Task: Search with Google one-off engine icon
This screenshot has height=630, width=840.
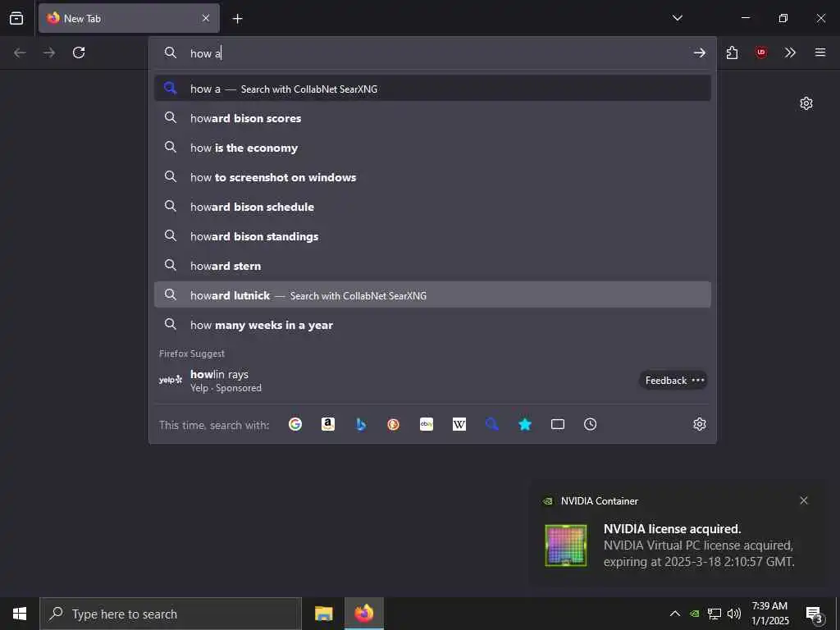Action: (x=295, y=424)
